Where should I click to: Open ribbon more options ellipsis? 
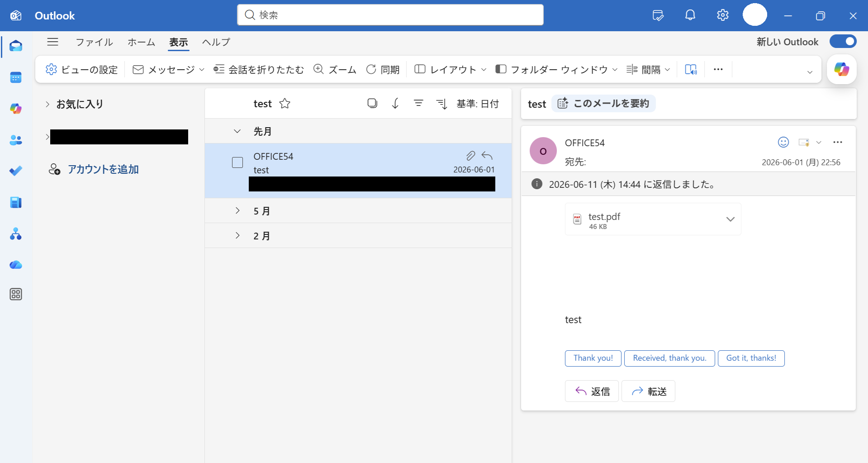[718, 69]
